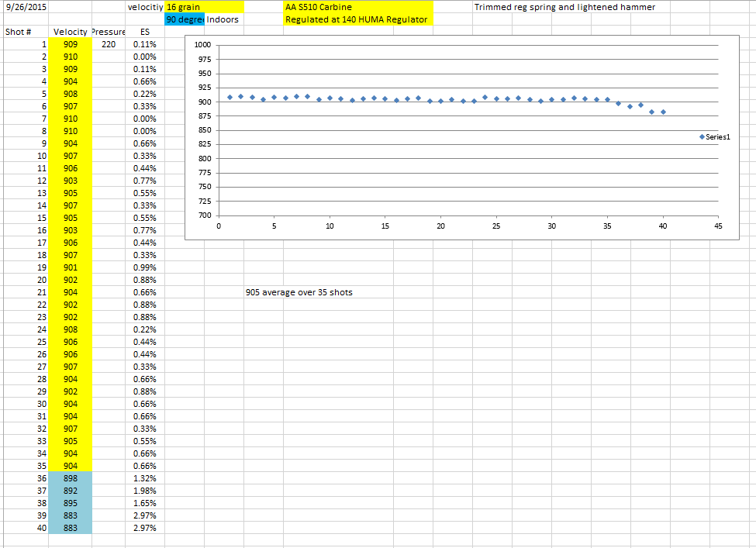Click 'Regulated at 140 HUMA Regulator' cell
Image resolution: width=756 pixels, height=548 pixels.
click(x=358, y=19)
